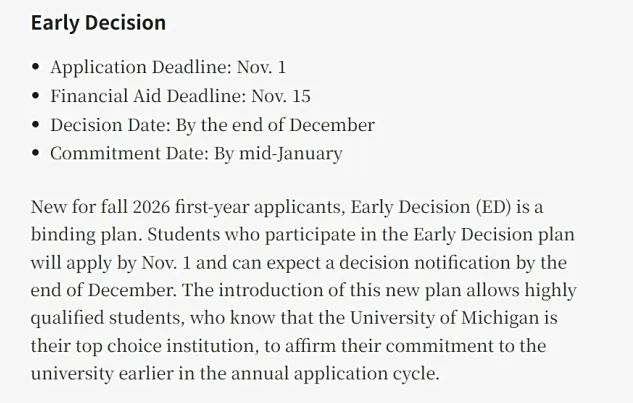
Task: Click the Financial Aid Deadline: Nov. 15 line
Action: 180,96
